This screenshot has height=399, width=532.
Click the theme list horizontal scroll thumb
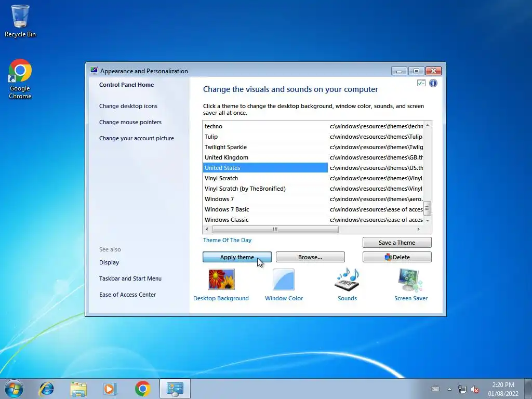click(x=275, y=229)
